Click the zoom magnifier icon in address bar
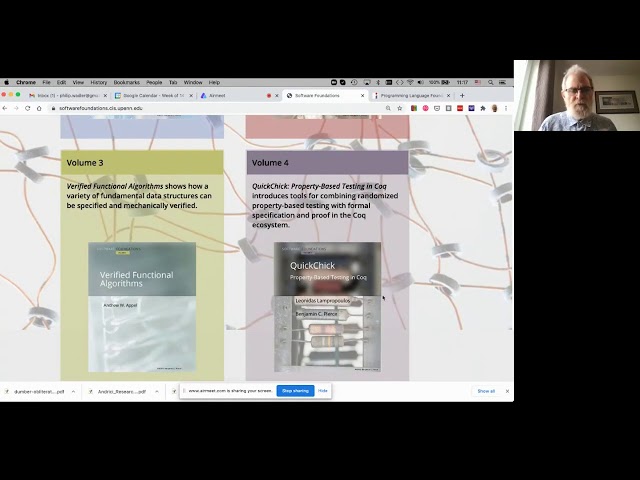 click(x=388, y=108)
